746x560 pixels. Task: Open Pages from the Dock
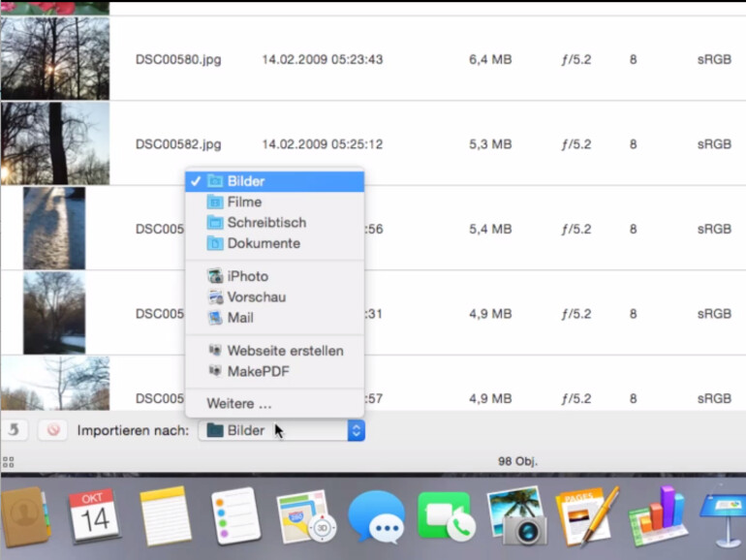(x=587, y=516)
